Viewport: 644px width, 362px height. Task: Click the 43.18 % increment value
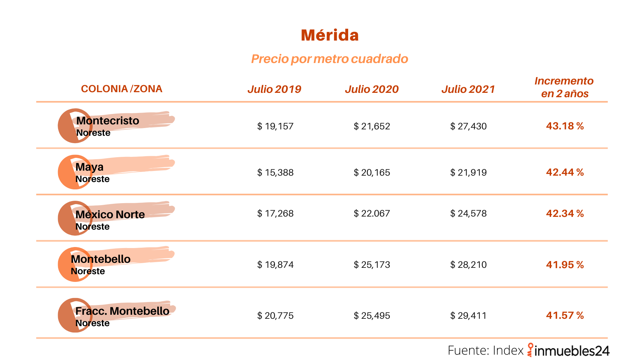click(565, 126)
